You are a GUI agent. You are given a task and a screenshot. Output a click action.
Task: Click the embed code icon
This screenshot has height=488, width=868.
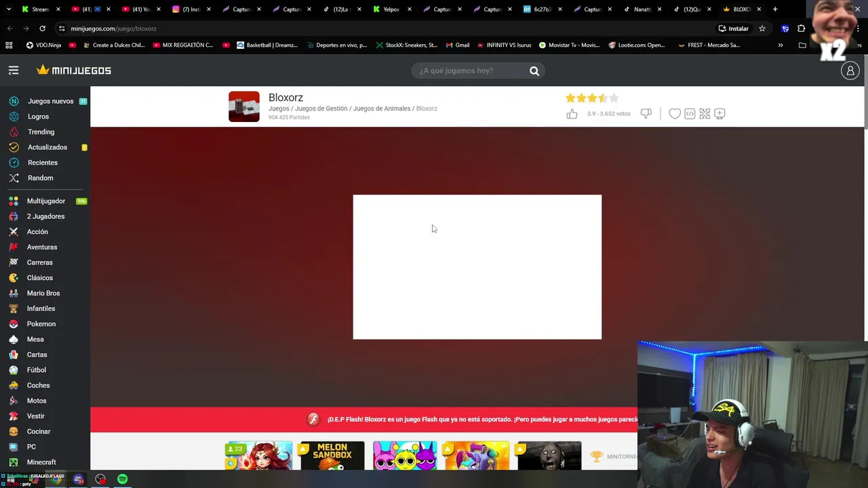coord(690,114)
